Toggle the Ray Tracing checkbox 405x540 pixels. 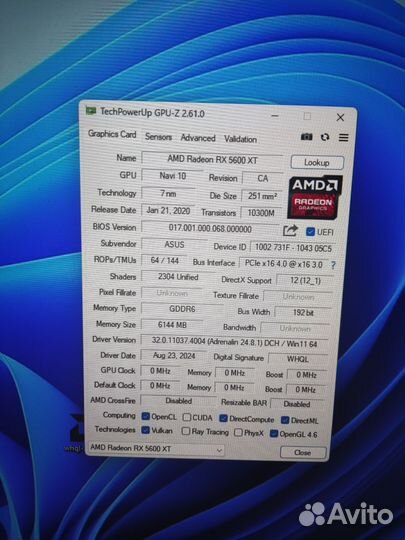click(x=186, y=431)
